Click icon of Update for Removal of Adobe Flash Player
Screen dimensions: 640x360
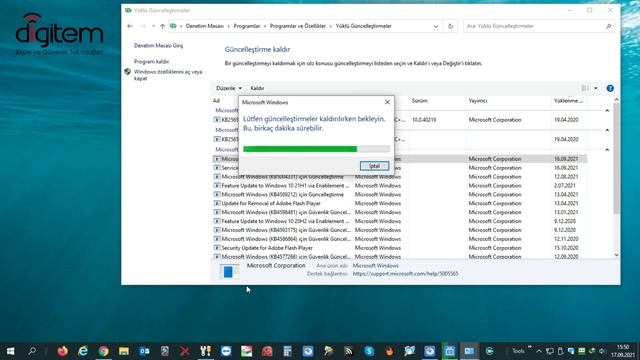pyautogui.click(x=217, y=203)
